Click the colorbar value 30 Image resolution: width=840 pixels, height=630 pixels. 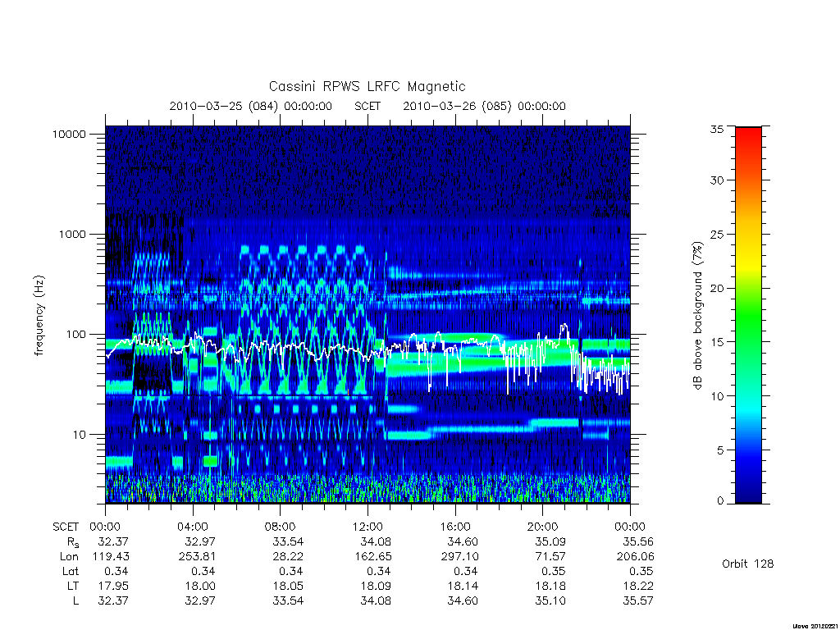coord(717,180)
